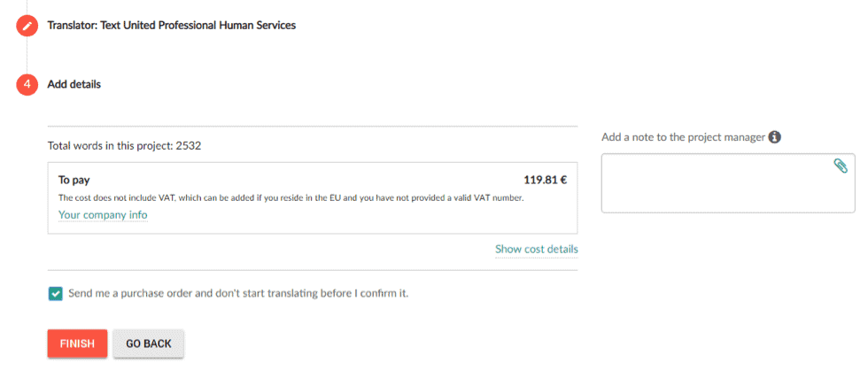868x386 pixels.
Task: Expand 'Show cost details'
Action: coord(536,250)
